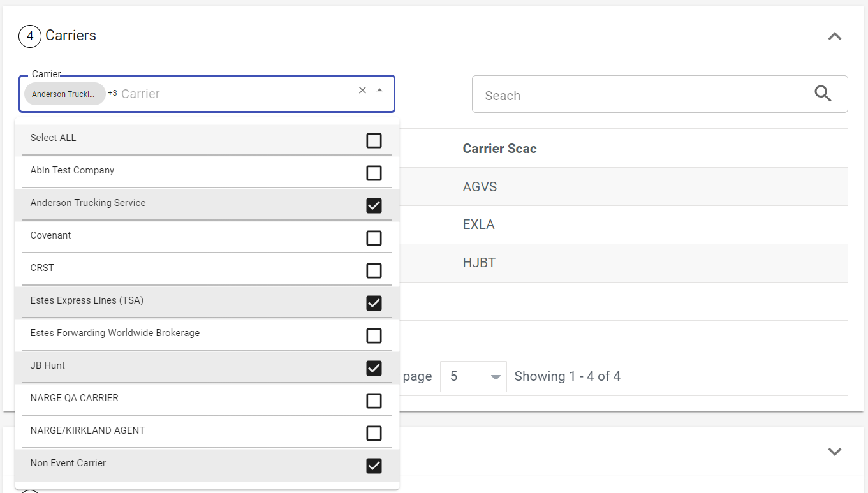Click the step 4 circle badge

pyautogui.click(x=30, y=36)
